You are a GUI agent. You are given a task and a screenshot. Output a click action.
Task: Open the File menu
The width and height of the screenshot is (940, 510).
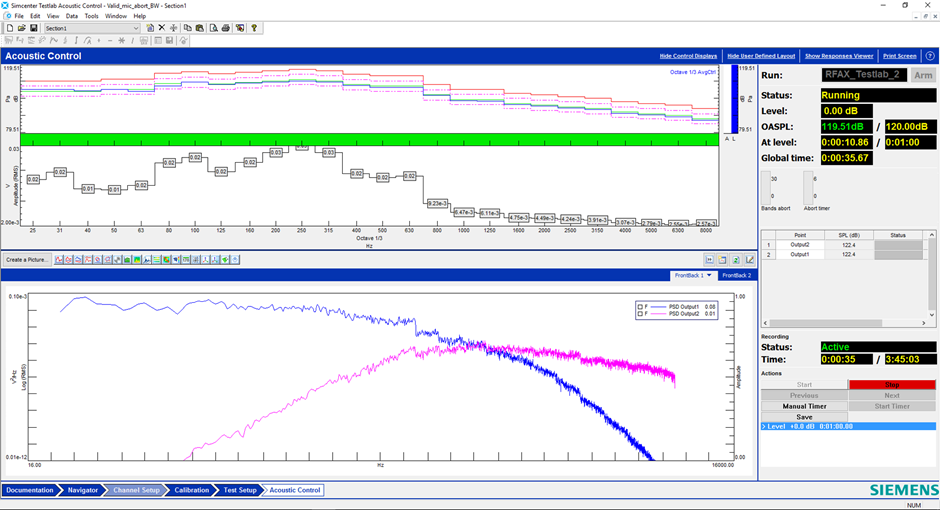(19, 16)
